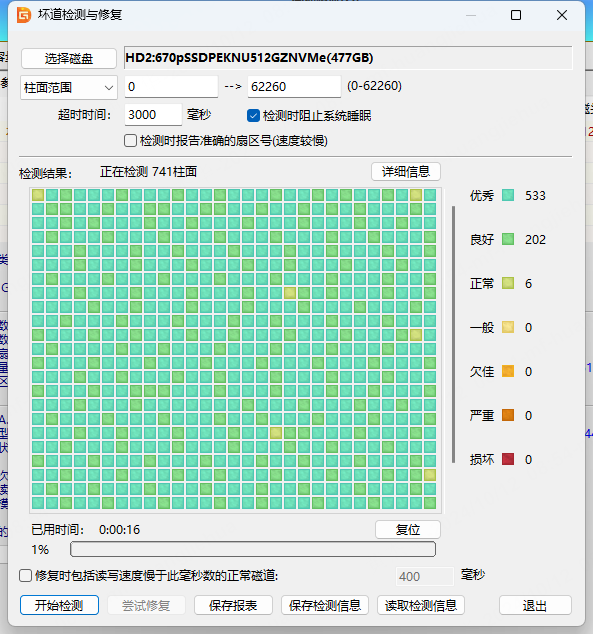
Task: Click the (0-62260) range text
Action: [374, 86]
